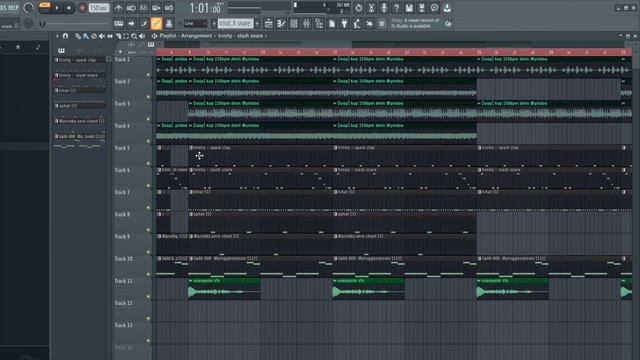Click 'Arrangement' in Playlist title breadcrumb
640x360 pixels.
tap(197, 36)
